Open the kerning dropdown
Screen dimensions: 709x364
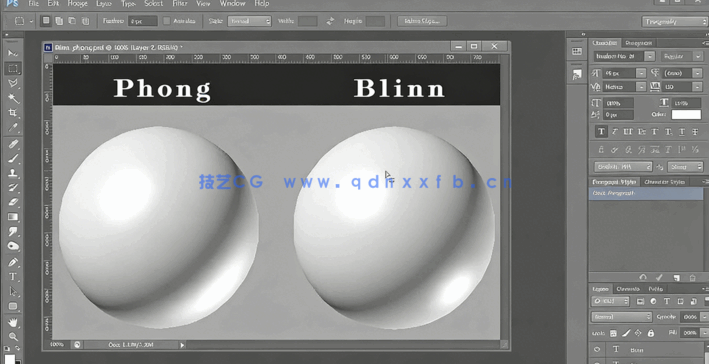(641, 87)
